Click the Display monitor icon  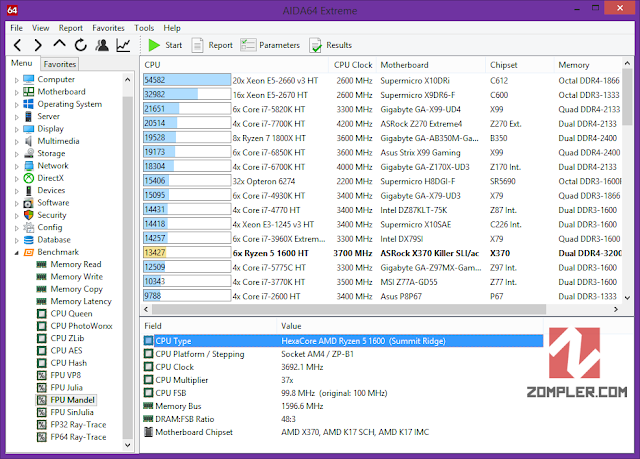pyautogui.click(x=29, y=129)
